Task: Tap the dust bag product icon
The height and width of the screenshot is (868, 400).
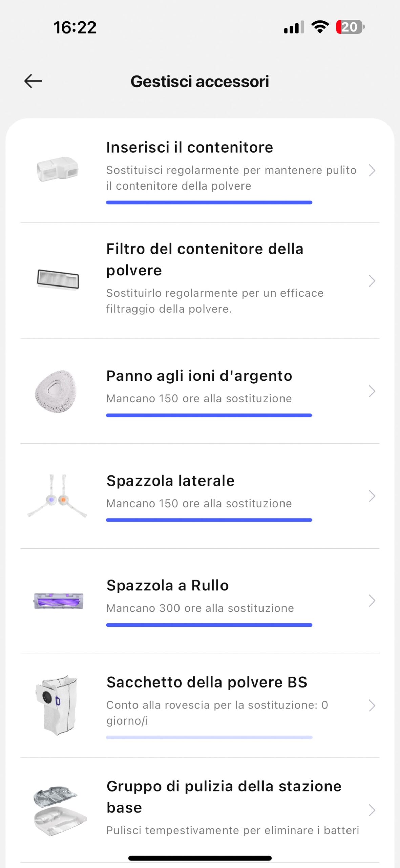Action: click(57, 705)
